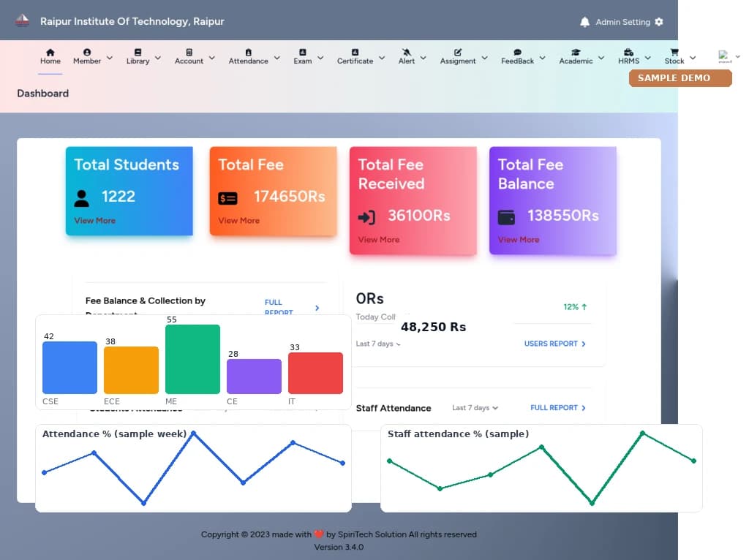Open the Library menu label
Image resolution: width=749 pixels, height=560 pixels.
click(138, 61)
